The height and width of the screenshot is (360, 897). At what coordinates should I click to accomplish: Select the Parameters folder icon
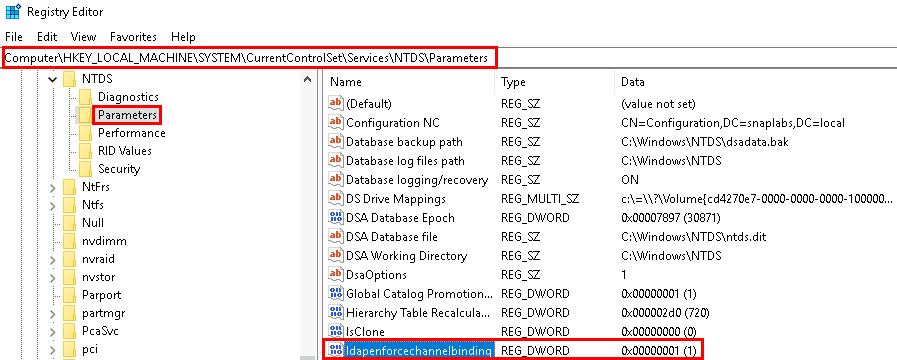click(x=85, y=115)
